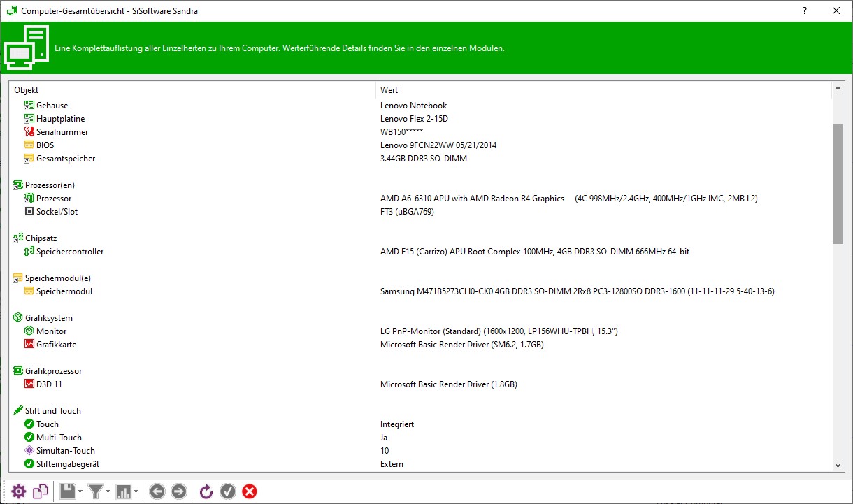
Task: Click the value 'Lenovo Flex 2-15D'
Action: 414,119
